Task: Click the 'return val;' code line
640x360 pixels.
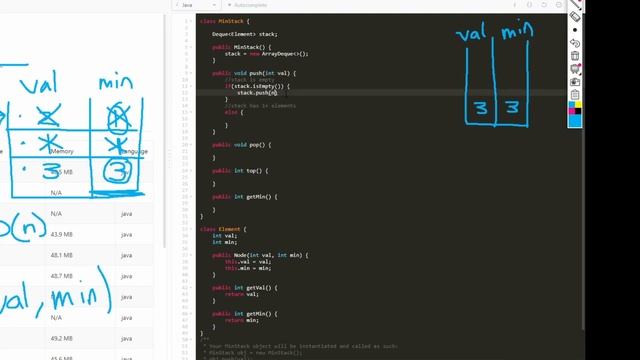Action: pos(242,294)
